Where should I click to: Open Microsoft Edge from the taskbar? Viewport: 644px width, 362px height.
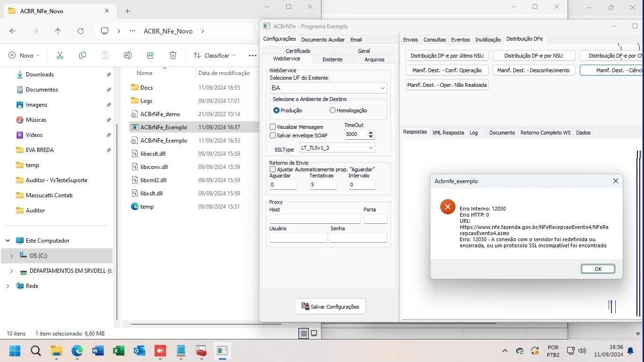pyautogui.click(x=77, y=351)
